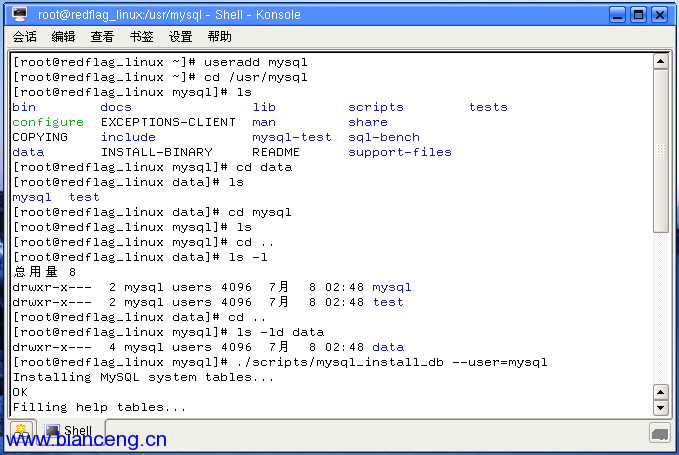Click the 'scripts' directory name

(376, 107)
